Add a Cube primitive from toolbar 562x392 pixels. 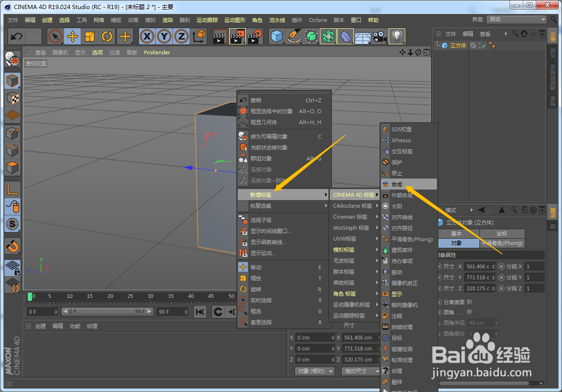tap(276, 36)
